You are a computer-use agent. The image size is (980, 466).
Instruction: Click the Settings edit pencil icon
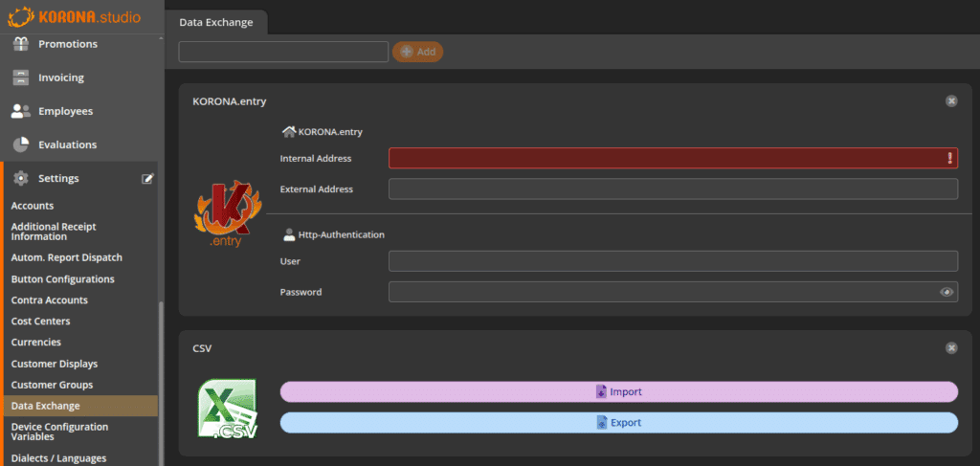(x=147, y=178)
